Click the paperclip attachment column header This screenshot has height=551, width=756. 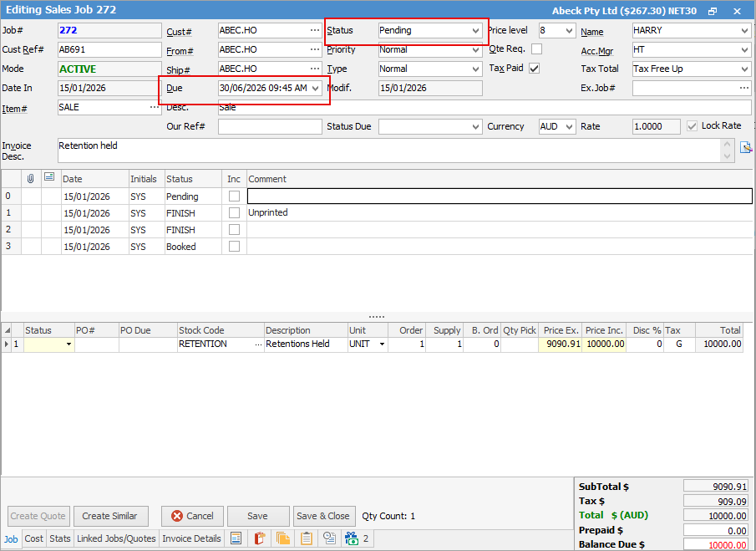click(30, 179)
